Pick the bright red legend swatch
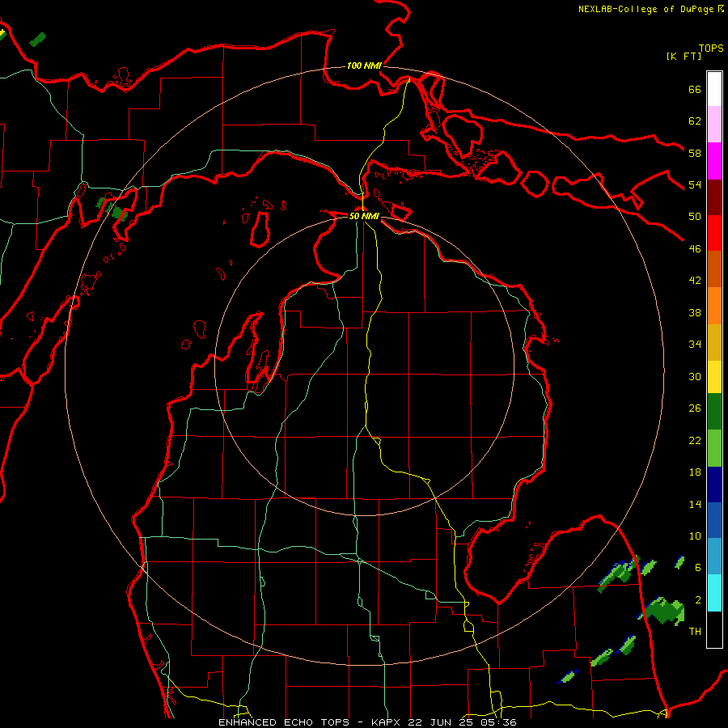Image resolution: width=728 pixels, height=728 pixels. pos(714,233)
